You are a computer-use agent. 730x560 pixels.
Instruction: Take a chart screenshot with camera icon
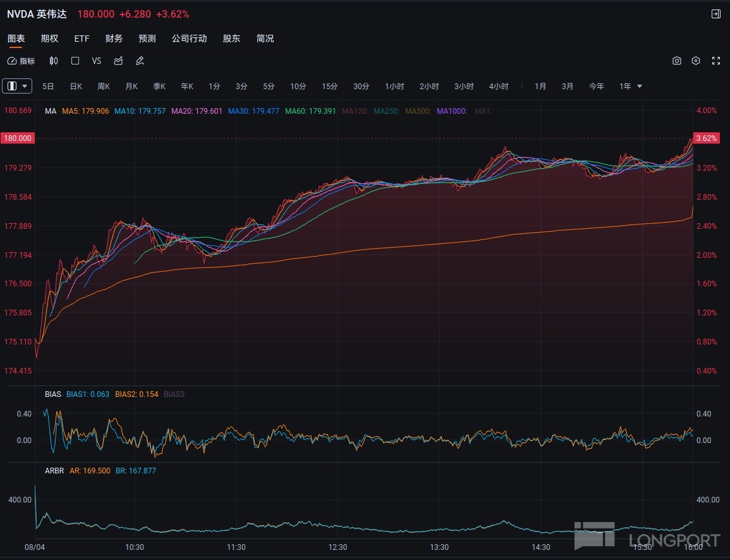(x=677, y=61)
